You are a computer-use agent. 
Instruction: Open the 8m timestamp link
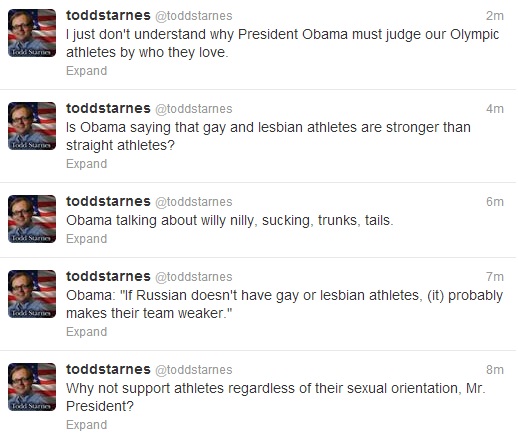tap(495, 370)
